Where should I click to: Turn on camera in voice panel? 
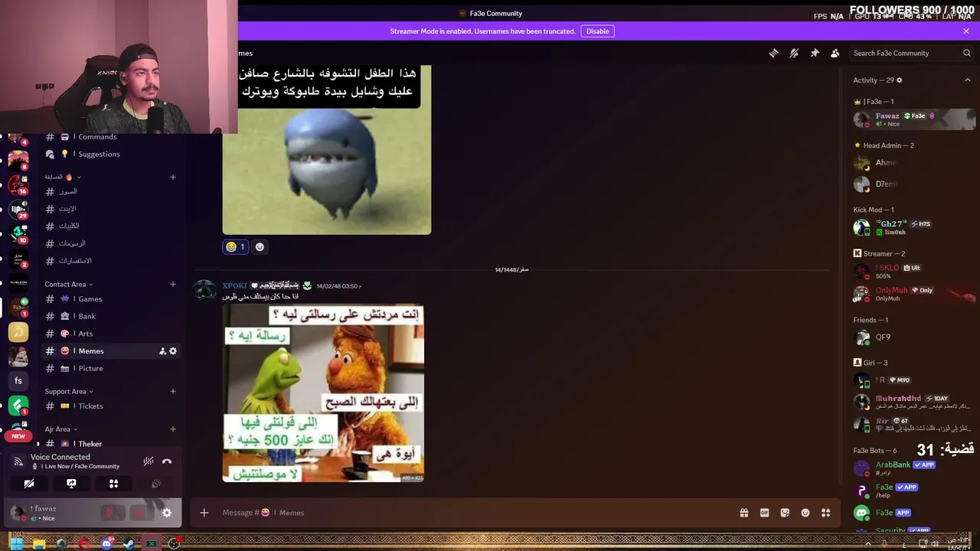pos(29,484)
